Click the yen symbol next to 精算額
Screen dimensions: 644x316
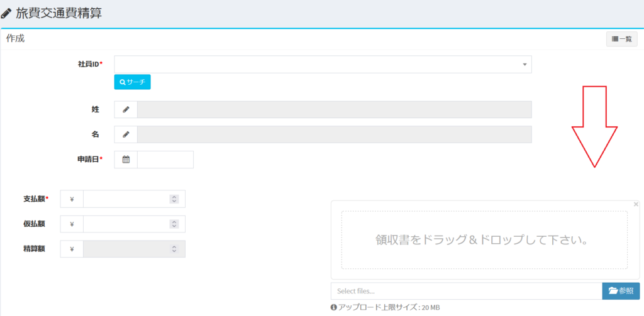point(72,249)
